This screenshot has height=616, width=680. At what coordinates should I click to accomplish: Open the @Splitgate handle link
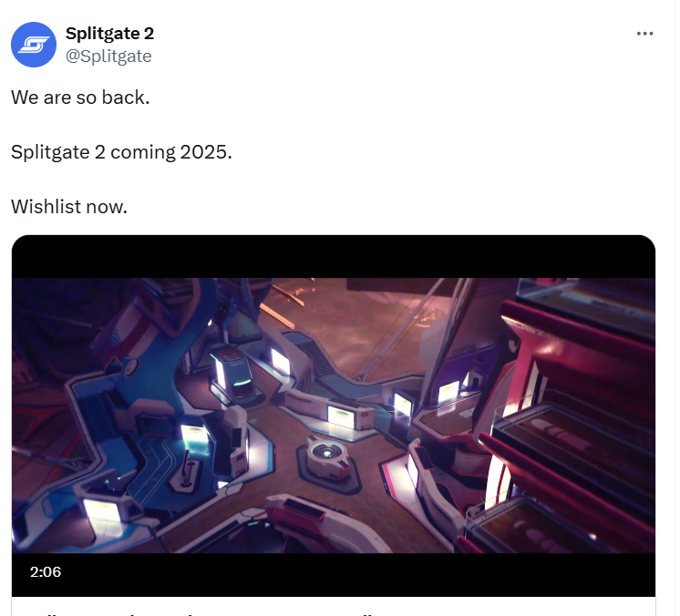click(108, 56)
